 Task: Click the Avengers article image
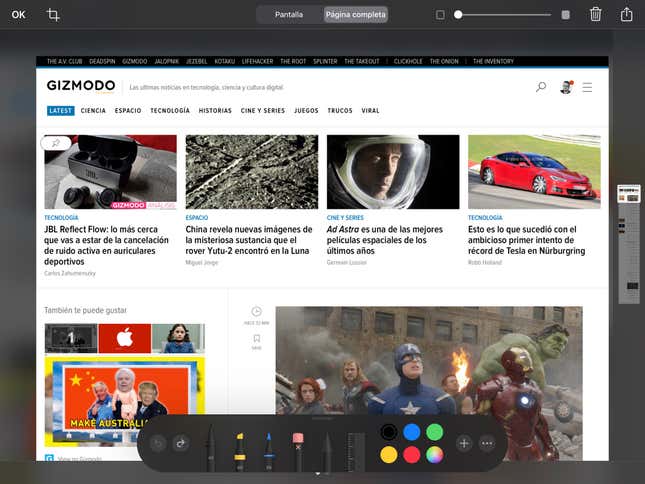pyautogui.click(x=429, y=383)
